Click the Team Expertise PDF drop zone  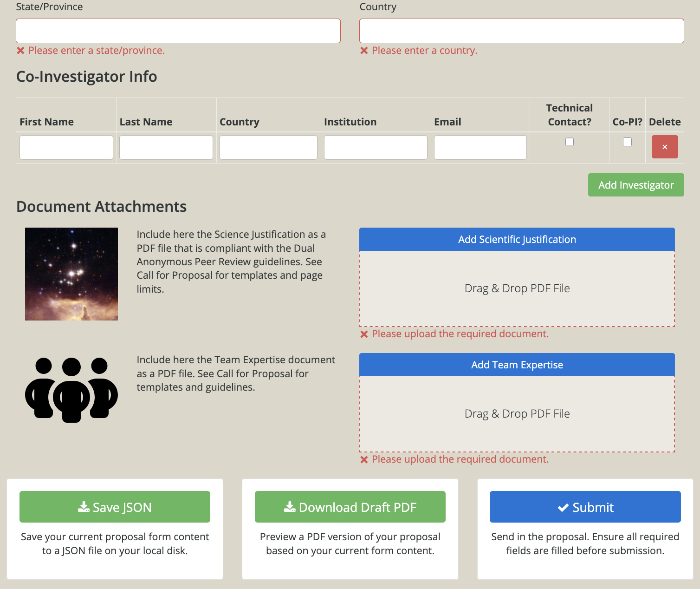[517, 414]
